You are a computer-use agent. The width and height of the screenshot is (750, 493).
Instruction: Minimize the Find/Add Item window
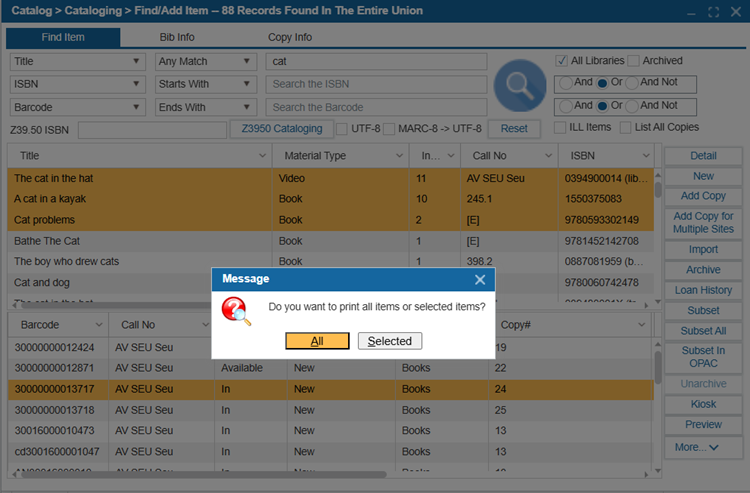(x=691, y=13)
